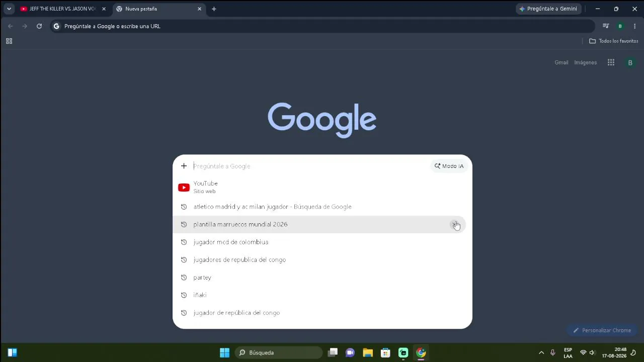
Task: Activate the Modo IA button
Action: coord(449,166)
